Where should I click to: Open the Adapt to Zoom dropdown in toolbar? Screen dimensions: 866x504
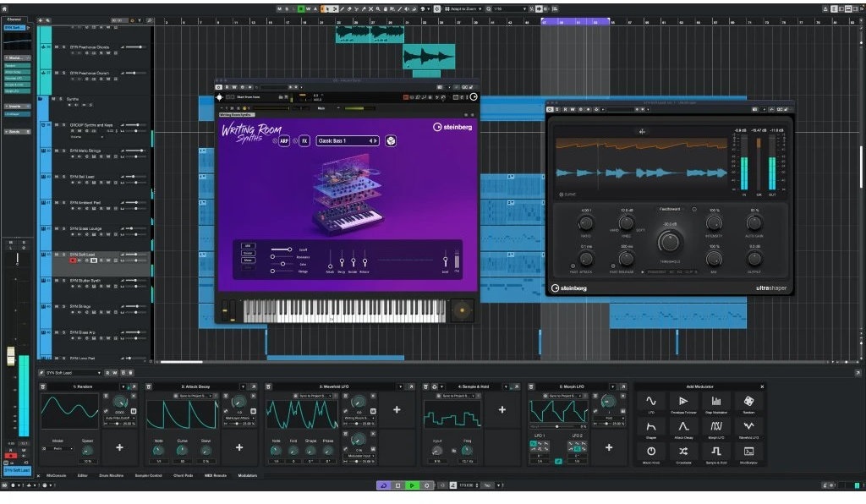click(x=466, y=8)
